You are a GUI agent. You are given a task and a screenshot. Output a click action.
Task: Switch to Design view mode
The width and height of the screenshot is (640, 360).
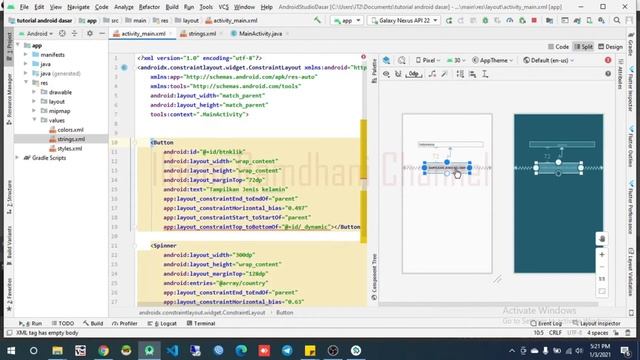click(610, 47)
